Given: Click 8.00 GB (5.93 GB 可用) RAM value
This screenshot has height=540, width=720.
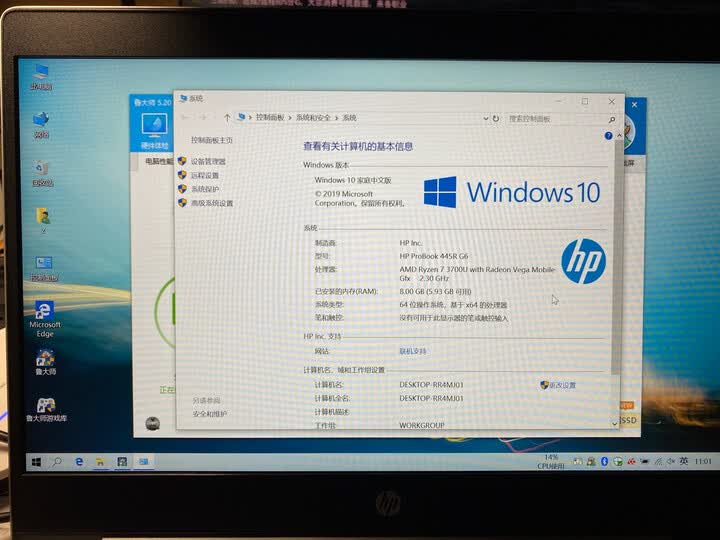Looking at the screenshot, I should point(435,292).
